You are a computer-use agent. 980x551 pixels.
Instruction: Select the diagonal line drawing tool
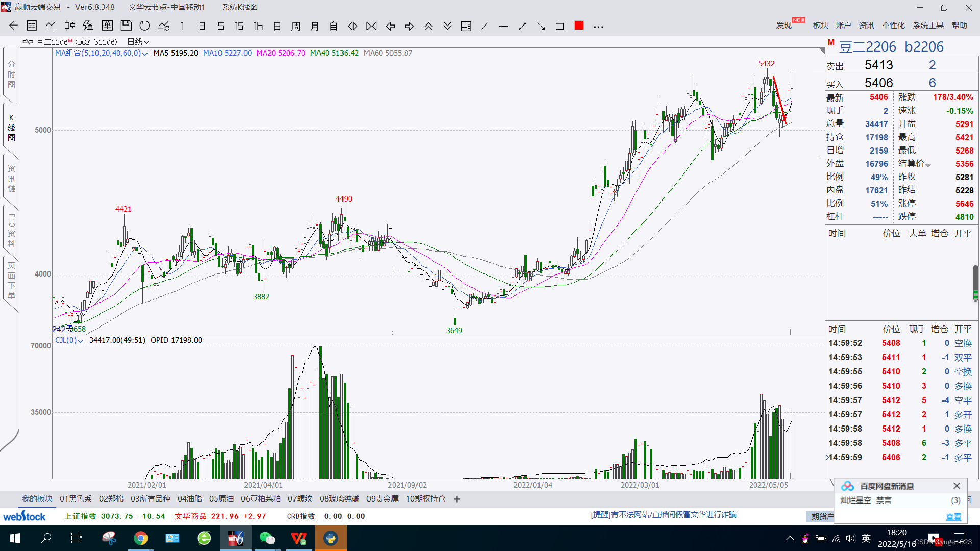click(x=484, y=26)
